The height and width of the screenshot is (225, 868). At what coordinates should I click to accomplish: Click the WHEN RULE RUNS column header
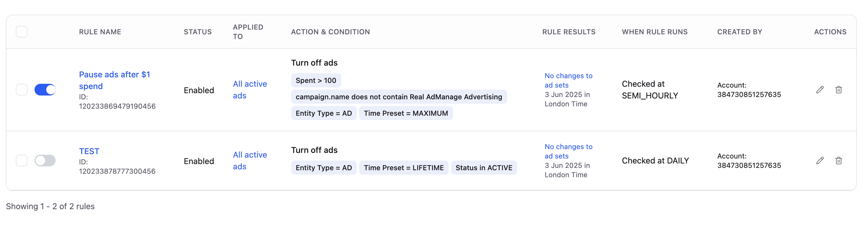click(x=654, y=32)
